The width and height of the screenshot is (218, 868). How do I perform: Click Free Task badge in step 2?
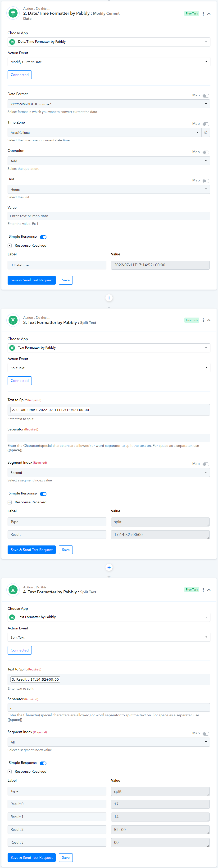pos(192,14)
